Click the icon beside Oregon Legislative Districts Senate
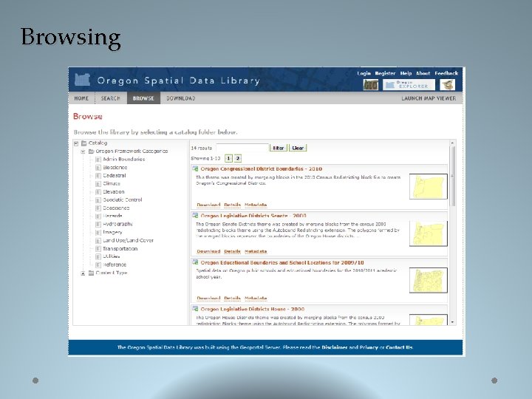Image resolution: width=532 pixels, height=399 pixels. (x=195, y=216)
